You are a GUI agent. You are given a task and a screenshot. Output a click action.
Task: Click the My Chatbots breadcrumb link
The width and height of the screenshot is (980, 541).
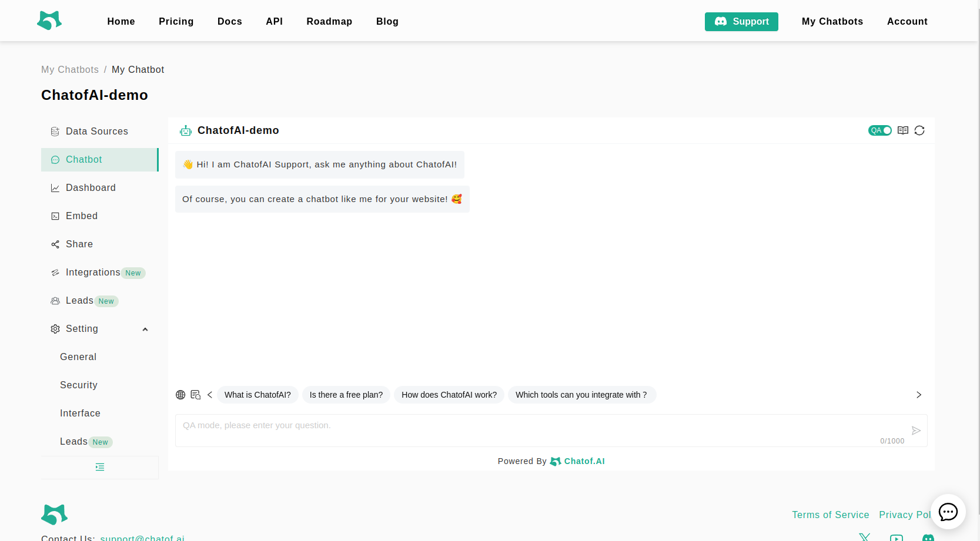70,69
